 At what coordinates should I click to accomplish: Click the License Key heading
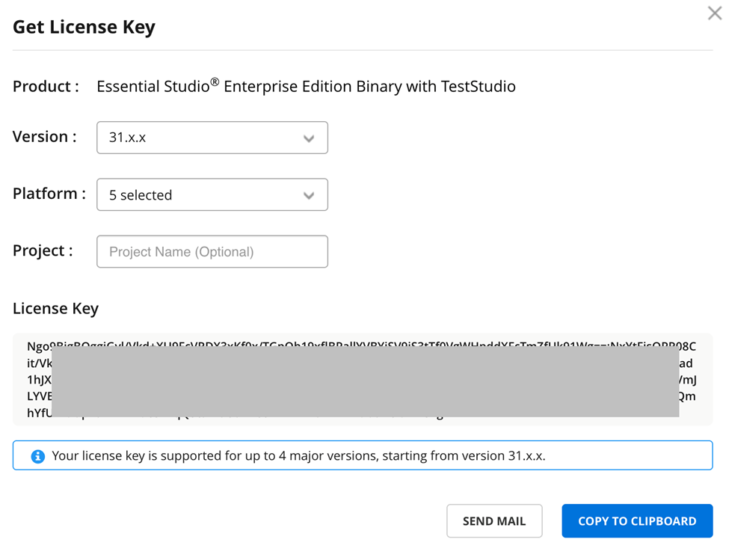pos(55,308)
